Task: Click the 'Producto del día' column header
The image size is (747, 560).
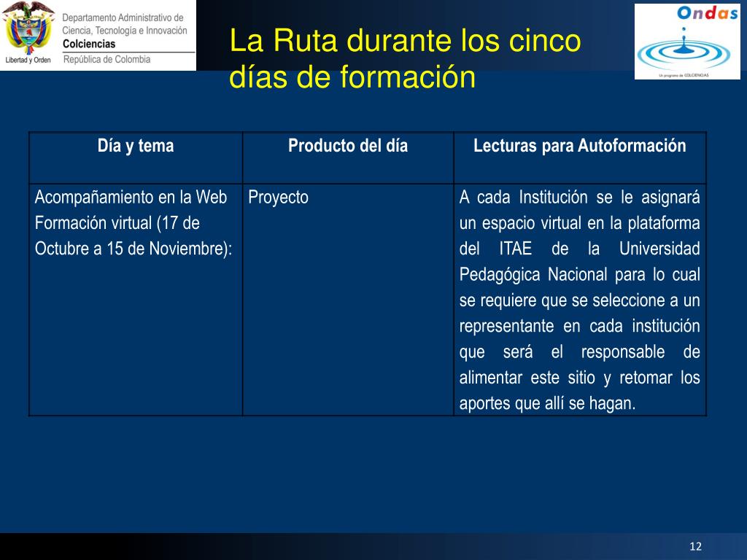Action: coord(348,146)
